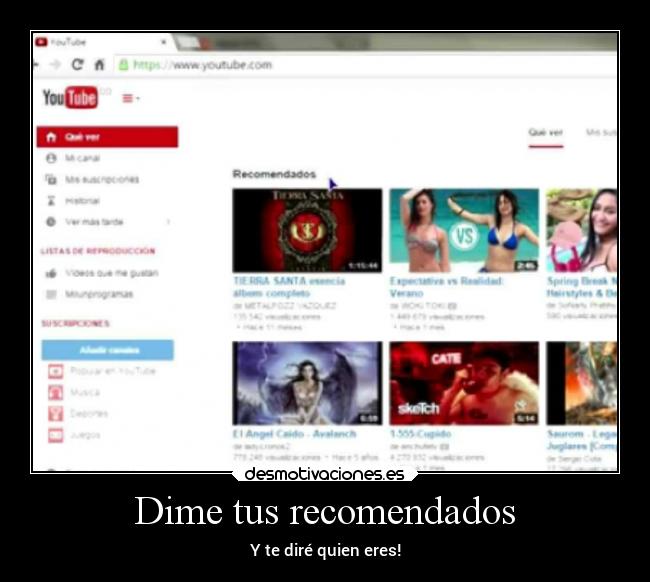Open the guide hamburger menu dropdown
Image resolution: width=650 pixels, height=582 pixels.
tap(131, 98)
